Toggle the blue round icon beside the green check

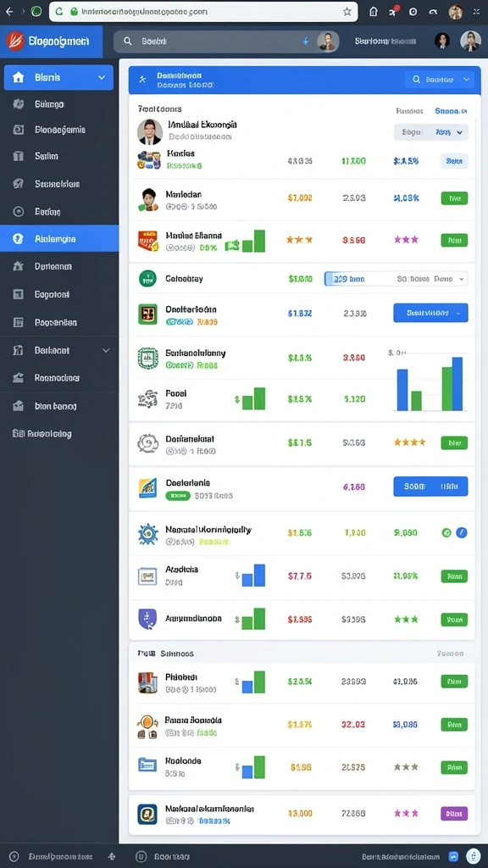click(462, 532)
